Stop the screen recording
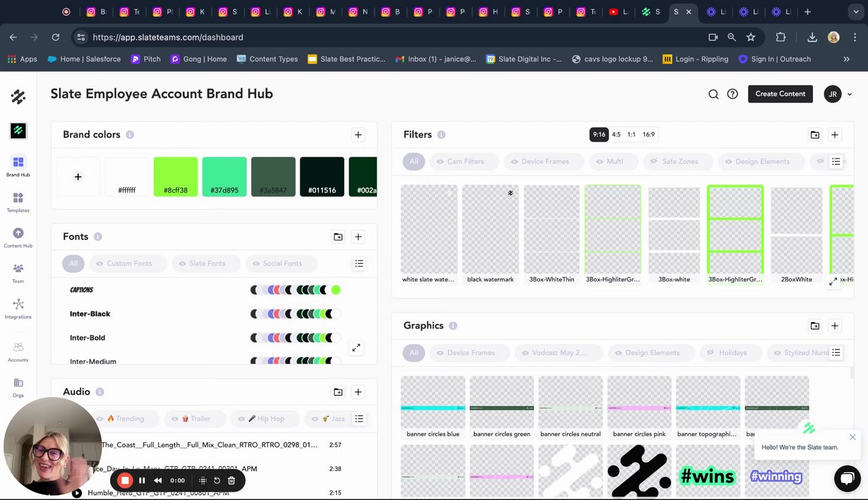This screenshot has width=868, height=500. coord(125,480)
